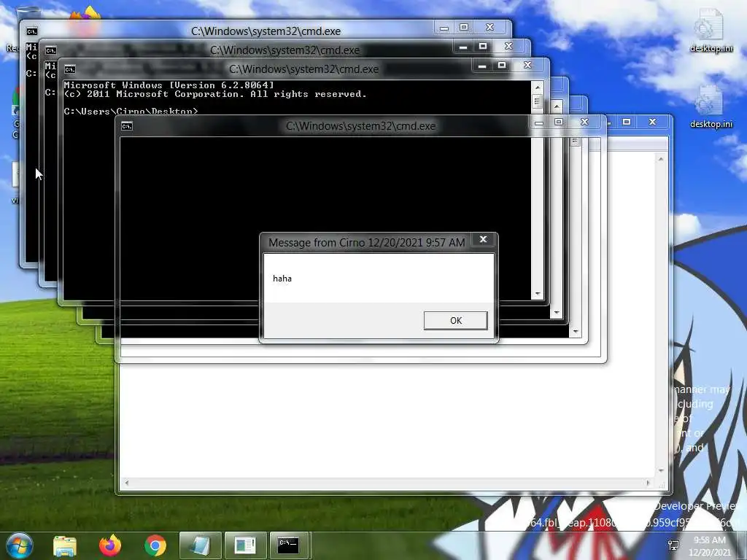Open File Explorer from the taskbar
Screen dimensions: 747x560
[65, 545]
